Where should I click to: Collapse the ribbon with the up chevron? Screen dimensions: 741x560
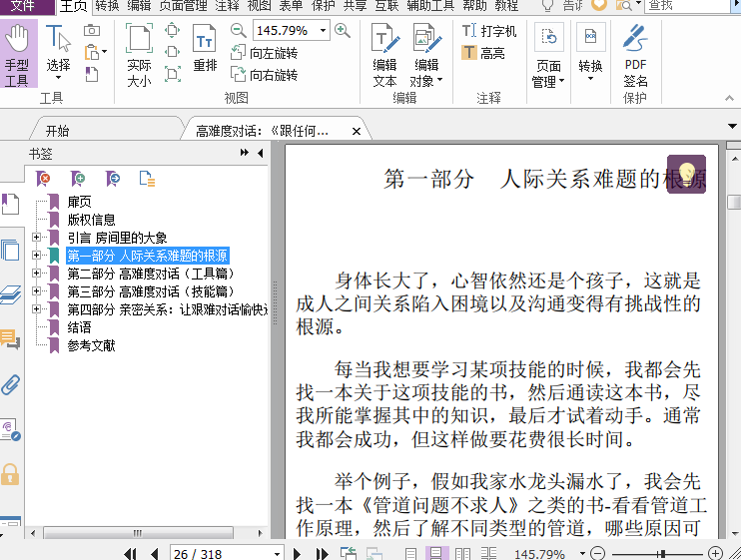point(729,98)
